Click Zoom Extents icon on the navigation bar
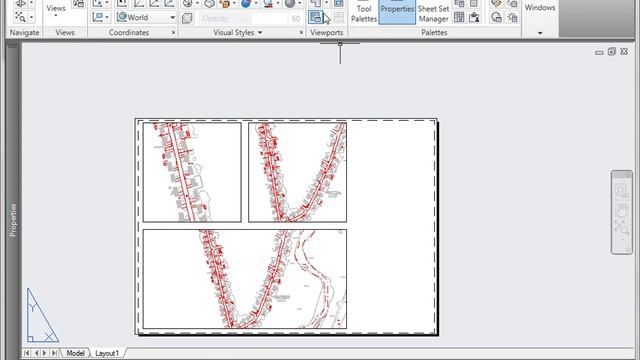This screenshot has height=360, width=640. 622,228
